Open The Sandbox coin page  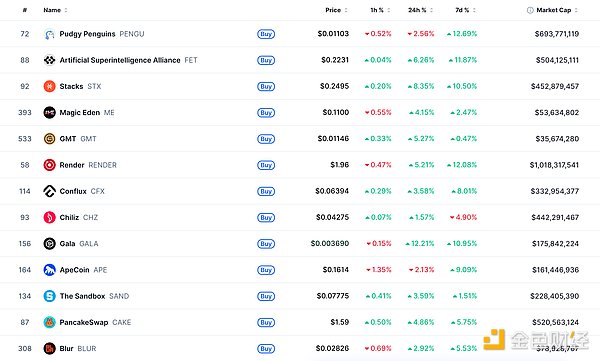click(82, 296)
